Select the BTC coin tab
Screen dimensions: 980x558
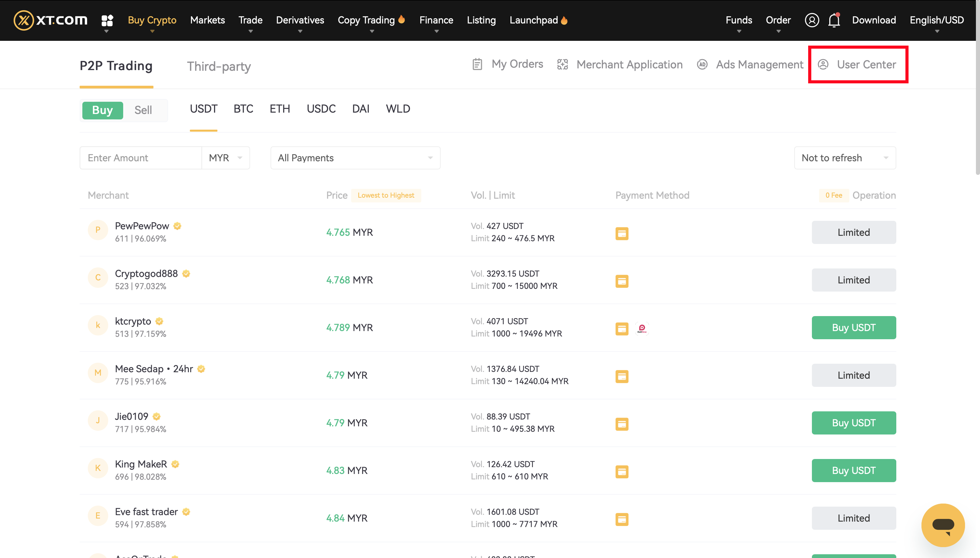pos(243,109)
